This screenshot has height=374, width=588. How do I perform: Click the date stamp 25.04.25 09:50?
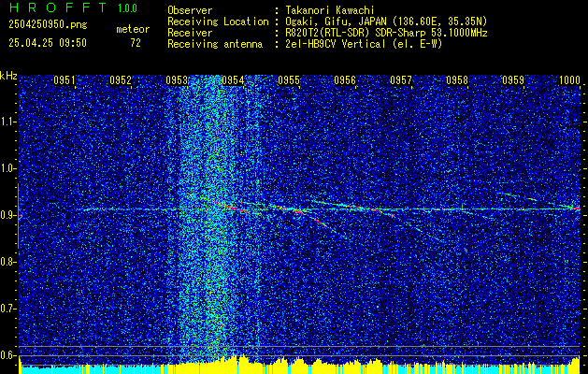[x=48, y=43]
